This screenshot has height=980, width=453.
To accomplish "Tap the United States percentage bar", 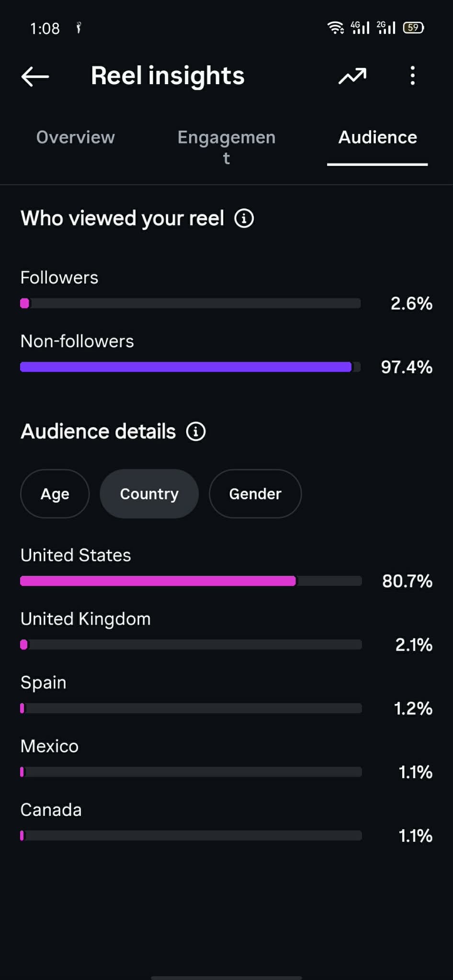I will tap(191, 581).
